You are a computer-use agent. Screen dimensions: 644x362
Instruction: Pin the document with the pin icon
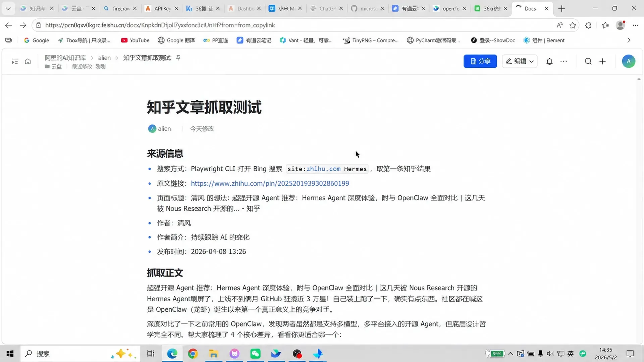[x=178, y=58]
